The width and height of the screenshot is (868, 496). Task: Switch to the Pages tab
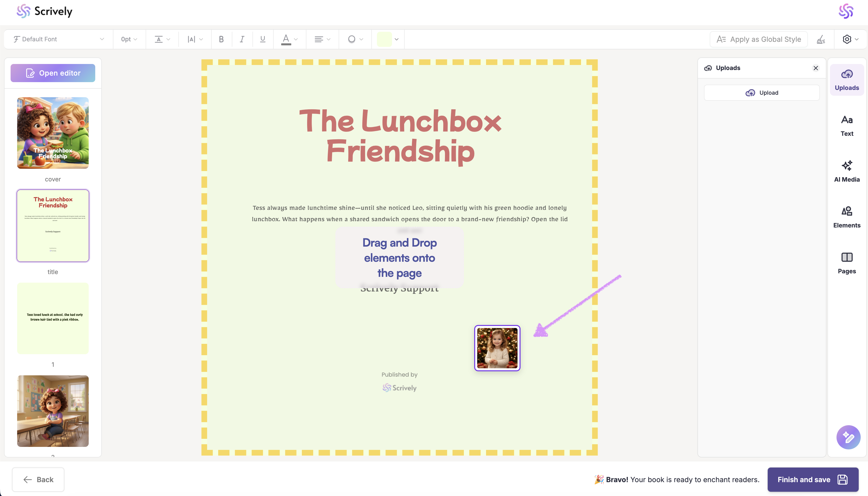tap(847, 263)
